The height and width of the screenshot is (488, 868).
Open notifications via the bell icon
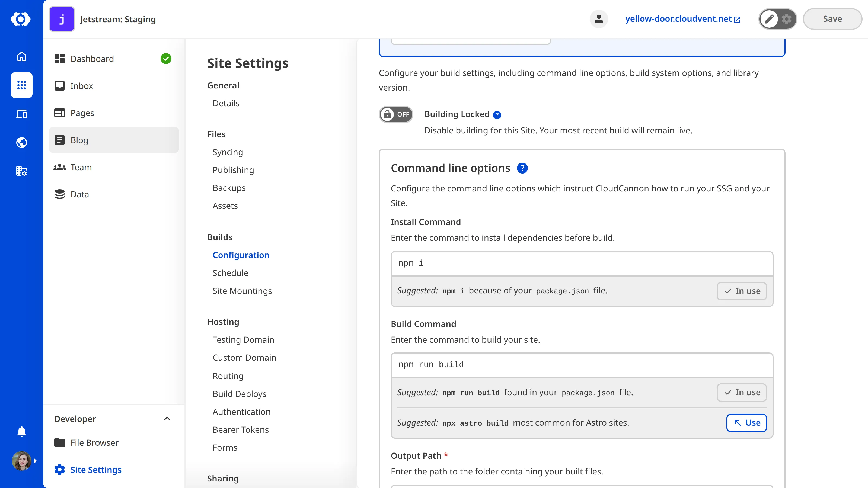(x=21, y=431)
